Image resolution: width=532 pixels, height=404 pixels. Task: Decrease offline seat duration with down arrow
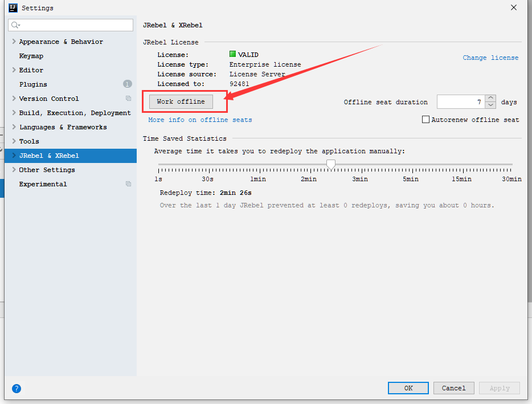click(x=490, y=105)
